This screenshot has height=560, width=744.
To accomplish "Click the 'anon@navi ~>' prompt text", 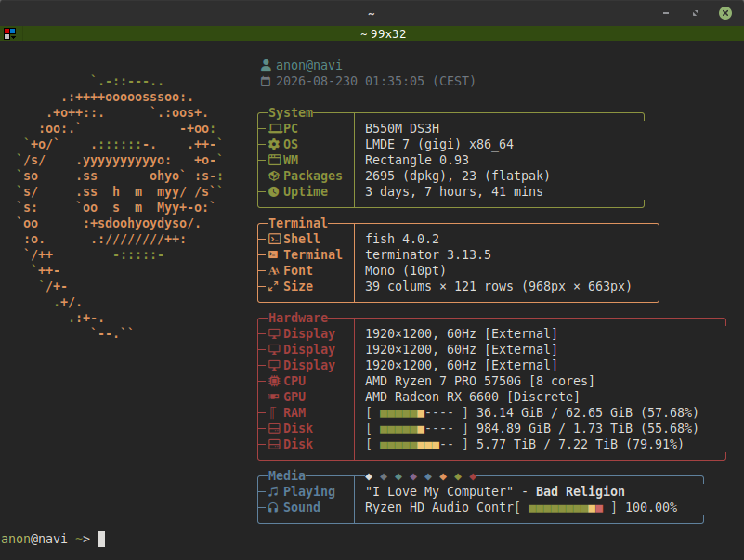I will point(46,540).
